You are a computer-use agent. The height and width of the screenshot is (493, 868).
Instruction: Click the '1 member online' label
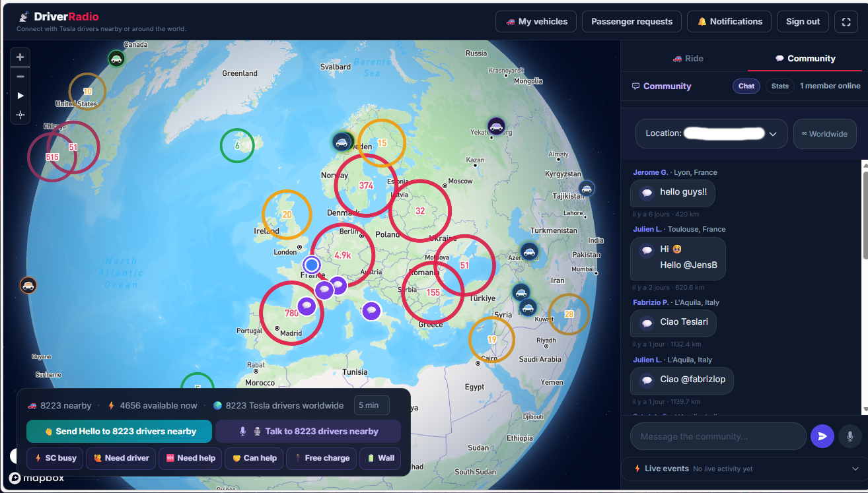click(x=830, y=86)
